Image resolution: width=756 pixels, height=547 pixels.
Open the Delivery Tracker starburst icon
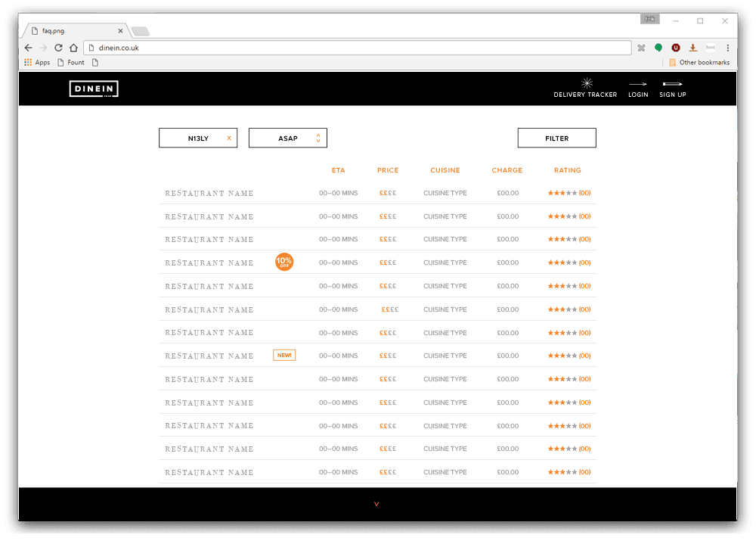tap(586, 83)
